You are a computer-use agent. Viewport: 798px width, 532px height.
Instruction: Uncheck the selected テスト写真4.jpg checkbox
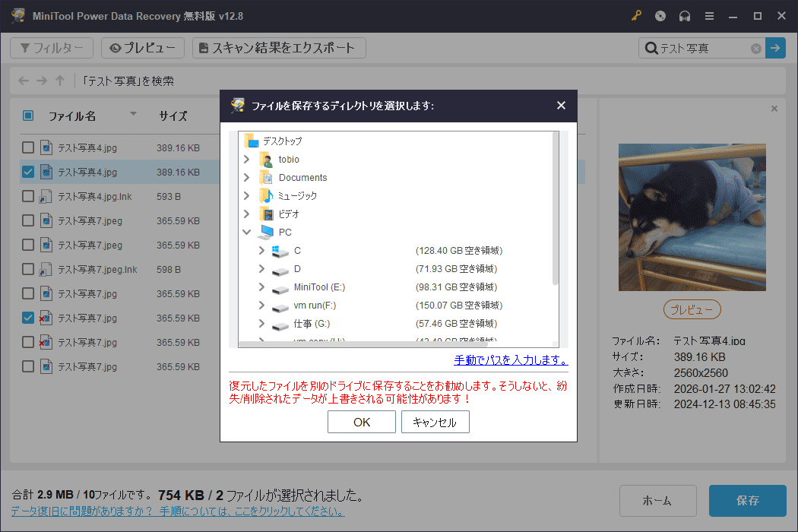[27, 171]
